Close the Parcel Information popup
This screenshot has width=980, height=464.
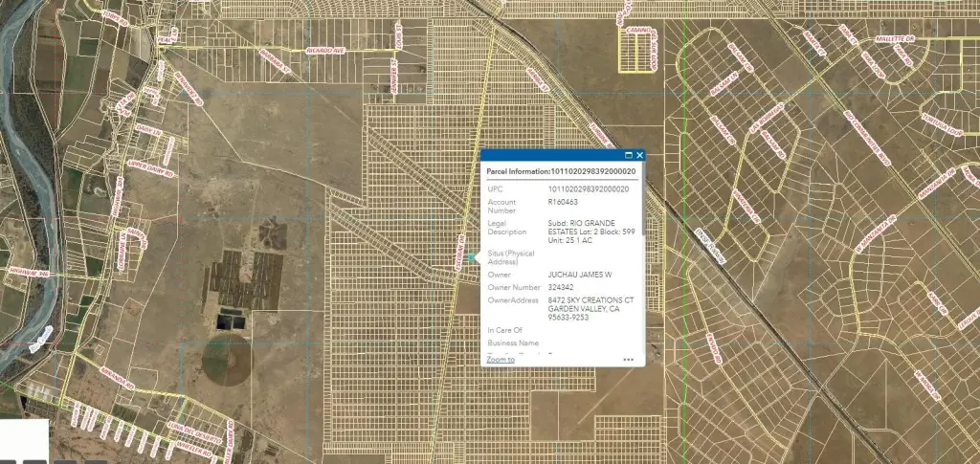(640, 155)
